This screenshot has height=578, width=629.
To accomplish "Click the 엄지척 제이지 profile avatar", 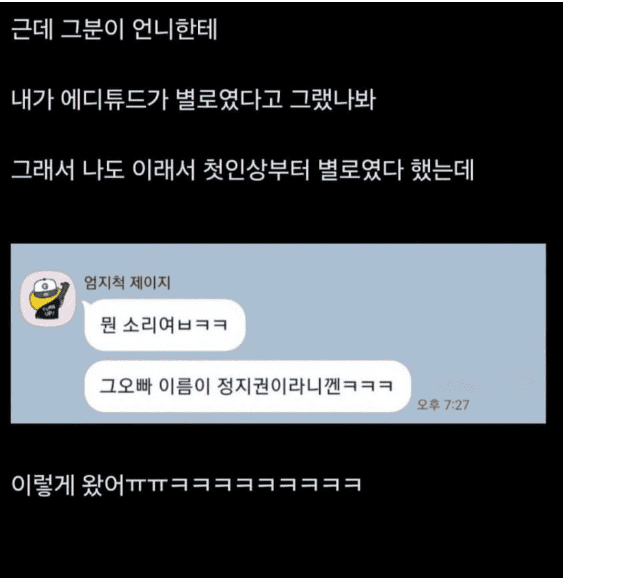I will point(48,299).
